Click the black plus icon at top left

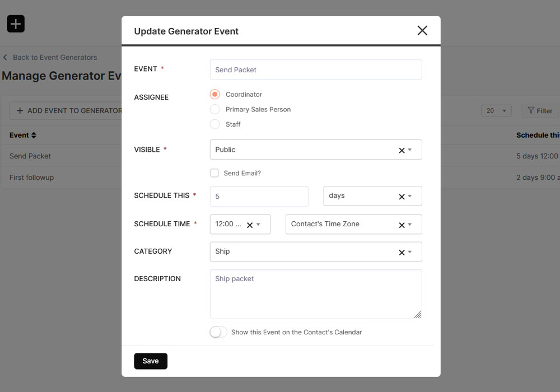click(x=16, y=24)
